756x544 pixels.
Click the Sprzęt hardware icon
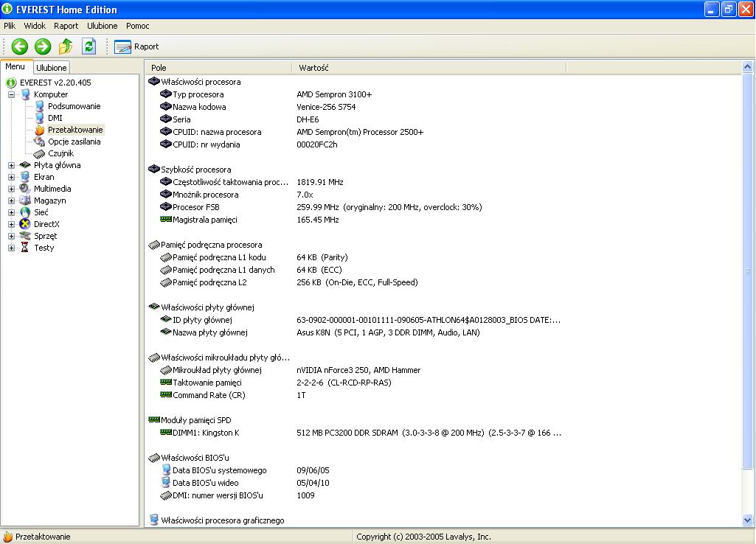[25, 236]
